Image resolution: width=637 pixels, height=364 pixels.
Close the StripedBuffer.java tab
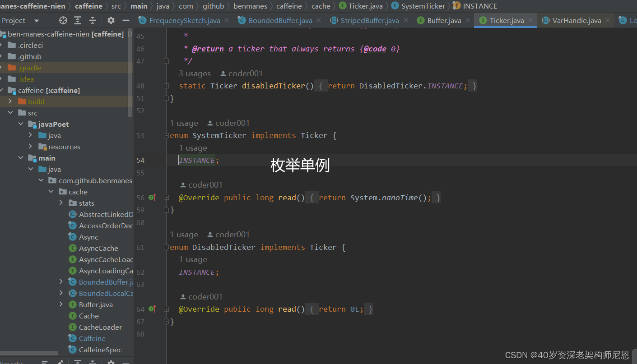coord(406,20)
